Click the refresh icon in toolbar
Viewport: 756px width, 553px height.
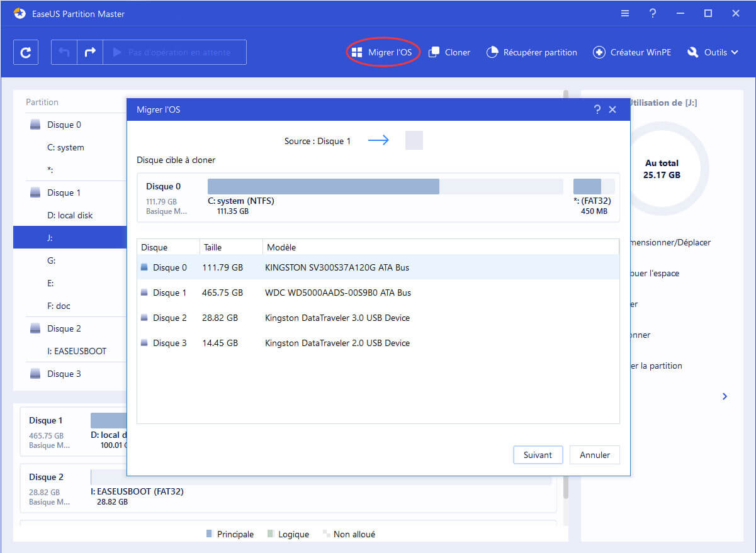(x=26, y=53)
